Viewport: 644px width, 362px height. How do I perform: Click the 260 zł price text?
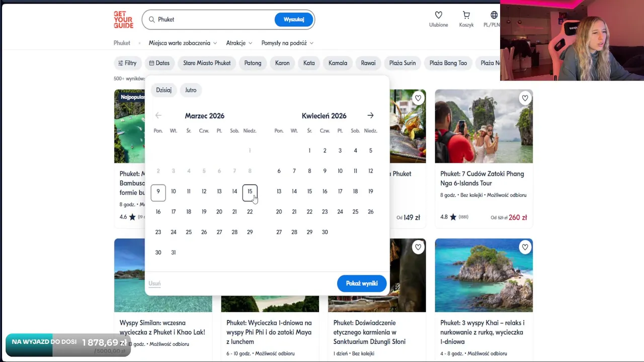pyautogui.click(x=518, y=218)
